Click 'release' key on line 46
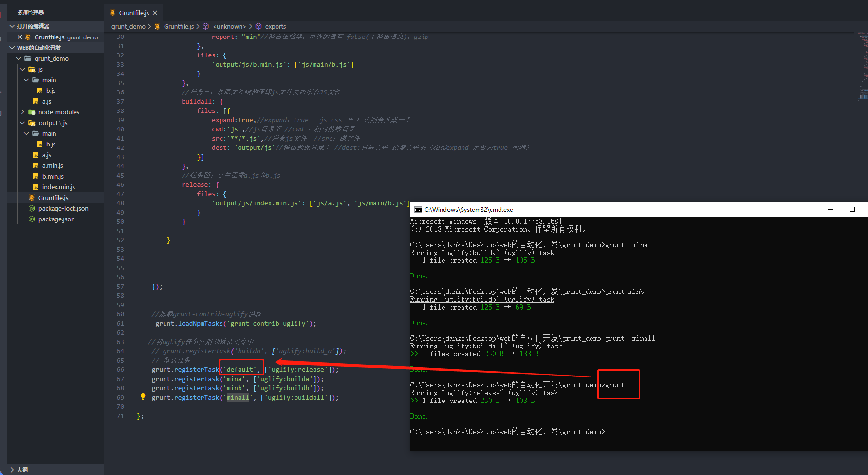 [x=195, y=185]
